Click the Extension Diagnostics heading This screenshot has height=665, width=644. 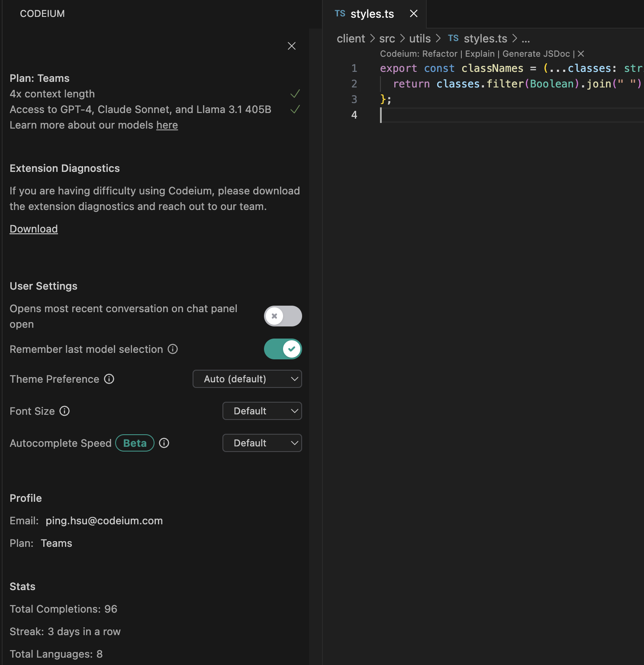64,168
